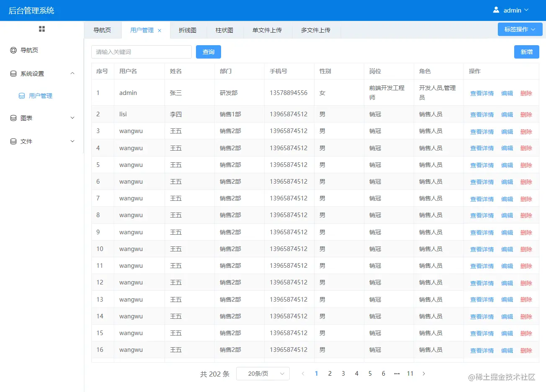Open the 标签操作 dropdown
The image size is (546, 392).
point(520,29)
